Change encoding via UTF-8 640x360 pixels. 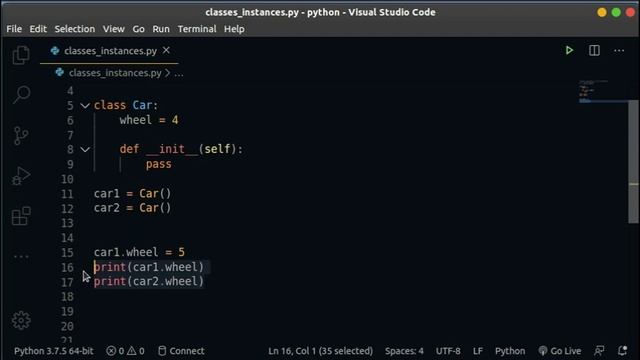(x=448, y=351)
